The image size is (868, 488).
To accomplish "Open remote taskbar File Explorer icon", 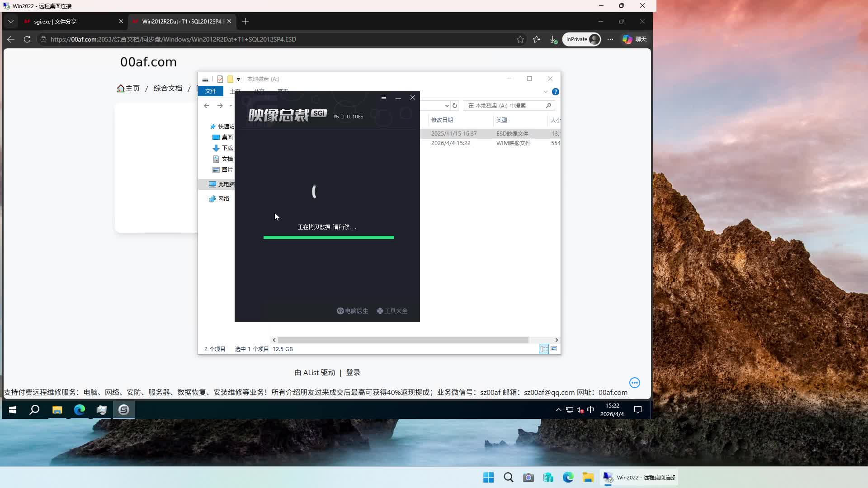I will (57, 410).
